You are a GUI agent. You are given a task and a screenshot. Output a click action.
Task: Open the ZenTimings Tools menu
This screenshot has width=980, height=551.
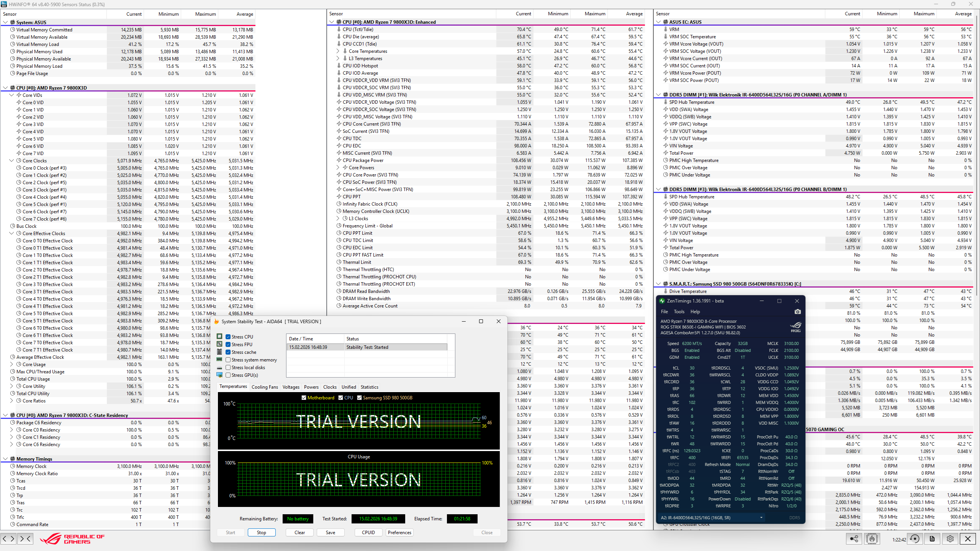[x=679, y=312]
